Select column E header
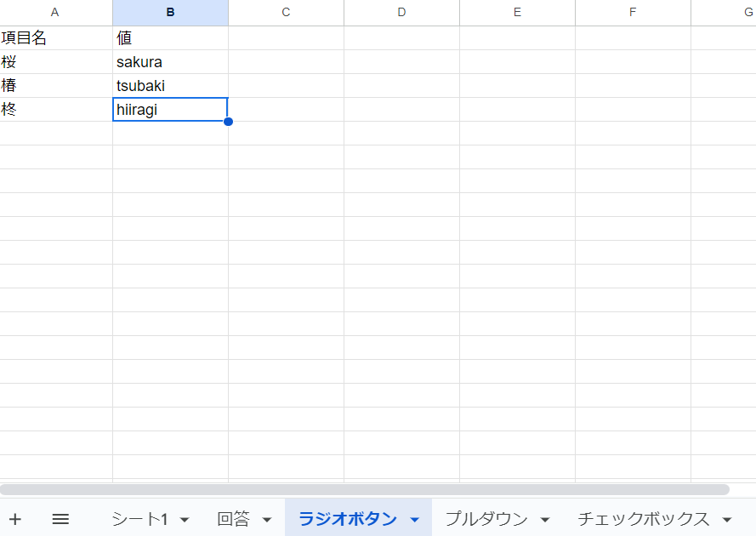Image resolution: width=756 pixels, height=536 pixels. pos(517,13)
